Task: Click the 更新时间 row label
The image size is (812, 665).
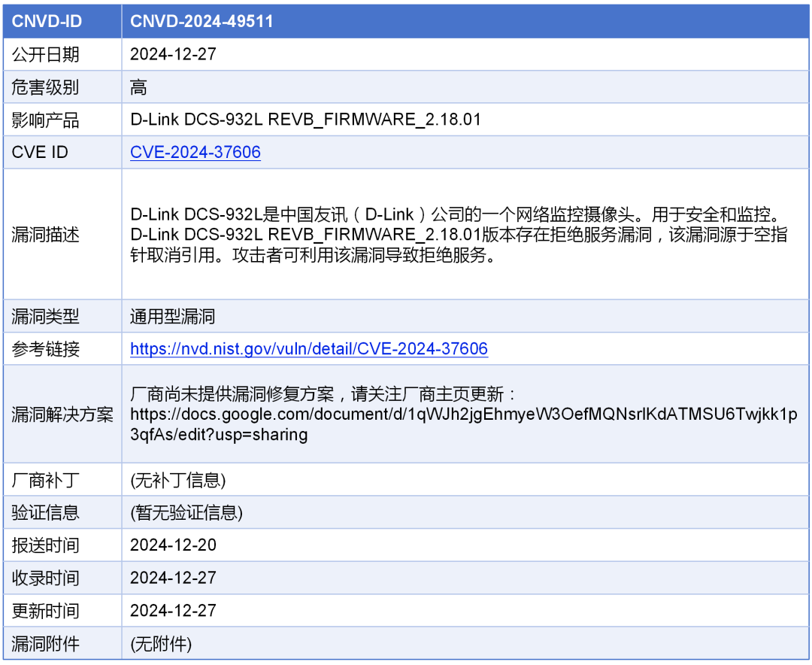Action: [x=46, y=611]
